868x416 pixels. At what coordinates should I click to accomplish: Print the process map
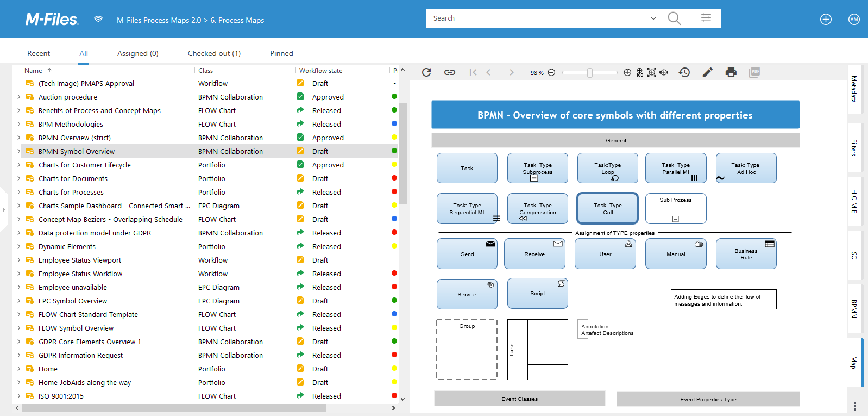(731, 72)
